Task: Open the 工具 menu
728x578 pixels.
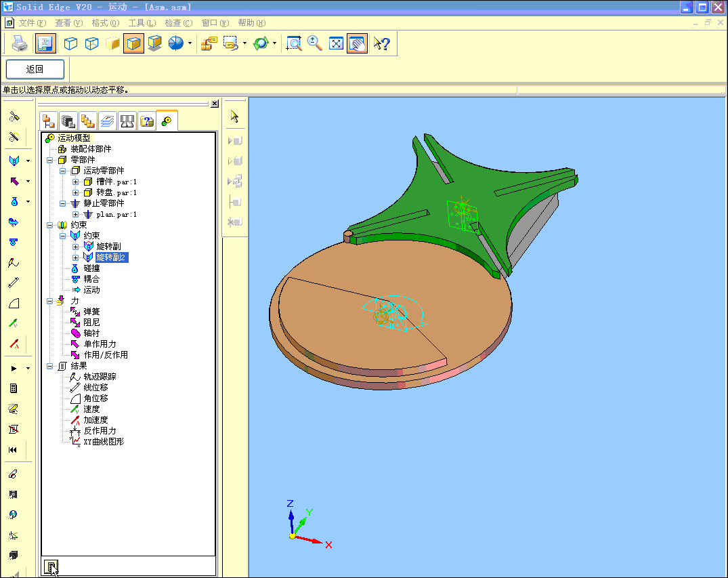Action: click(142, 23)
